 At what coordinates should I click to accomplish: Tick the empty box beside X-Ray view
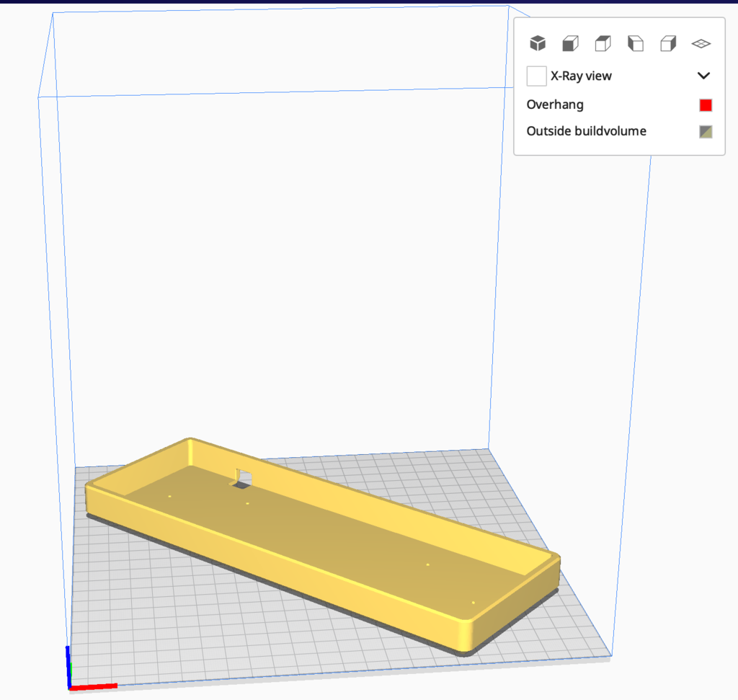pos(536,76)
